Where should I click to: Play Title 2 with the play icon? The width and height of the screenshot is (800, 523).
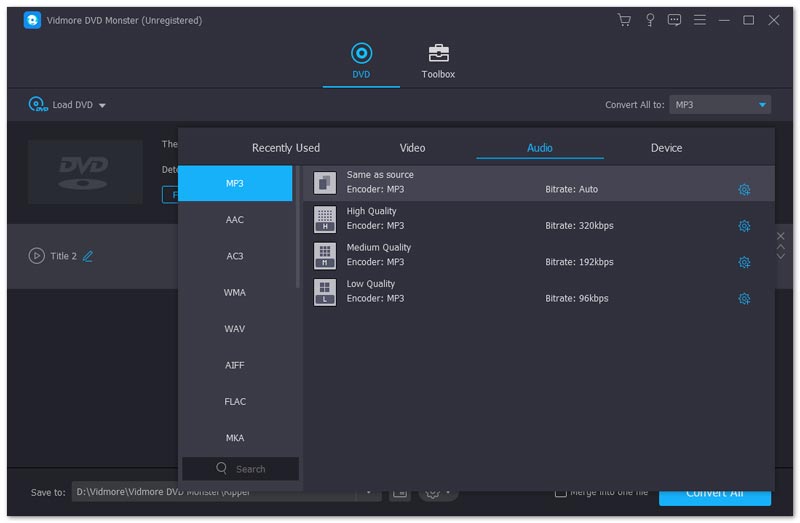36,256
